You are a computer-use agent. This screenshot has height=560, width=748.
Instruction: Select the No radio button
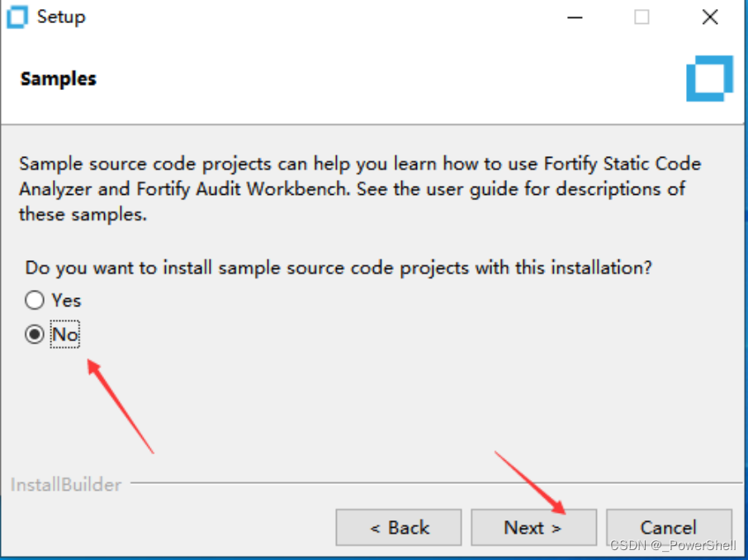[x=35, y=335]
